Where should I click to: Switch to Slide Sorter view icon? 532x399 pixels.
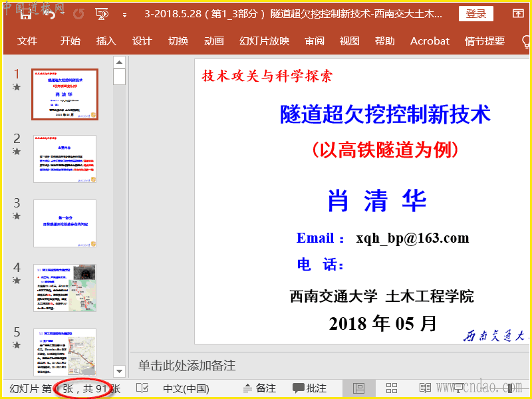[392, 388]
